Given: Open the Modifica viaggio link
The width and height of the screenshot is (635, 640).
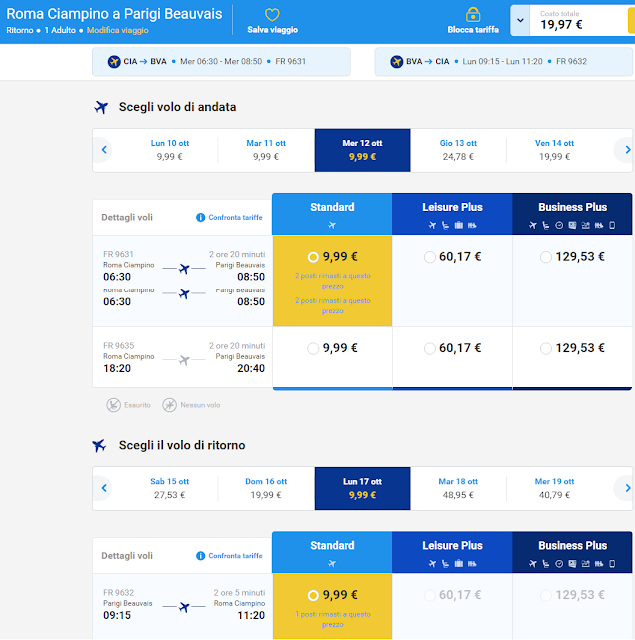Looking at the screenshot, I should (118, 30).
